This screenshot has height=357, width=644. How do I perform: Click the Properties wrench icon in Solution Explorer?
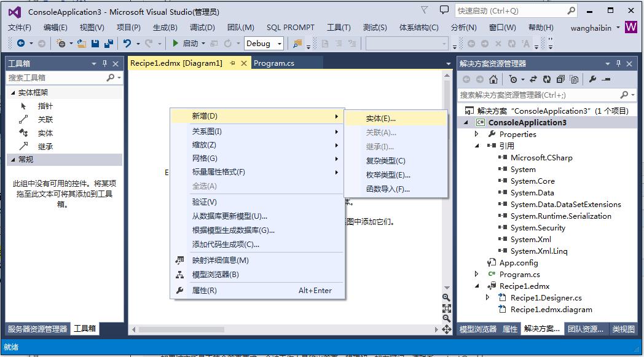[x=592, y=79]
